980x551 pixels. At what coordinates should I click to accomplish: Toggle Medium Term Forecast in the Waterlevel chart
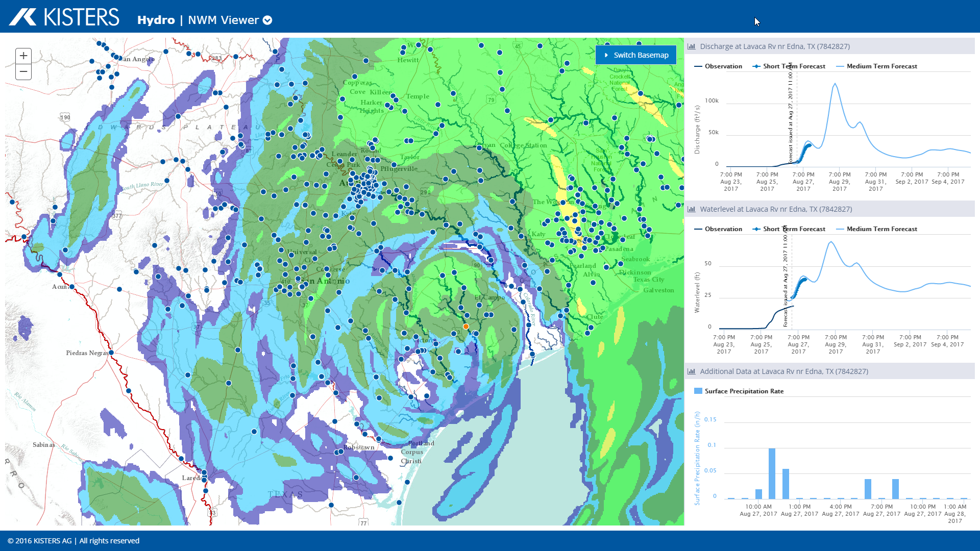(x=877, y=229)
